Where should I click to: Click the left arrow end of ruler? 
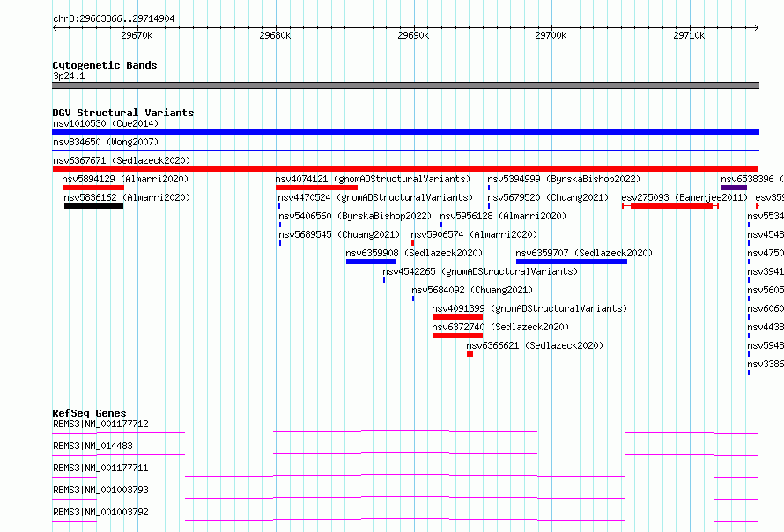pyautogui.click(x=55, y=28)
